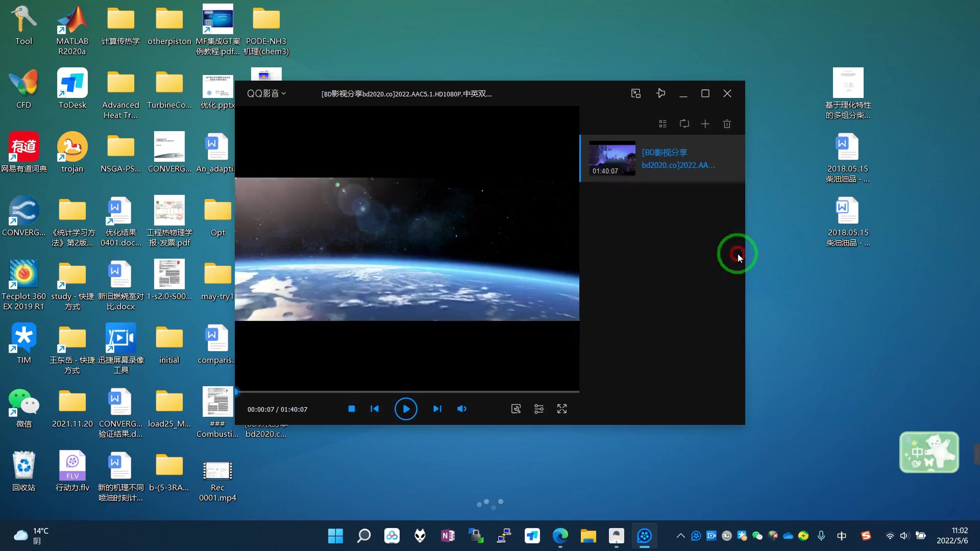Screen dimensions: 980x551
Task: Click the stop playback button
Action: (x=351, y=409)
